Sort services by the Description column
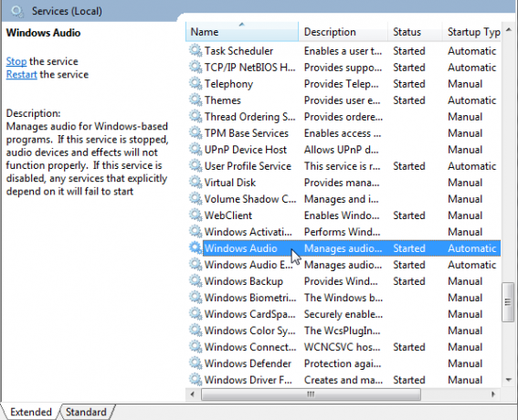 pyautogui.click(x=343, y=32)
